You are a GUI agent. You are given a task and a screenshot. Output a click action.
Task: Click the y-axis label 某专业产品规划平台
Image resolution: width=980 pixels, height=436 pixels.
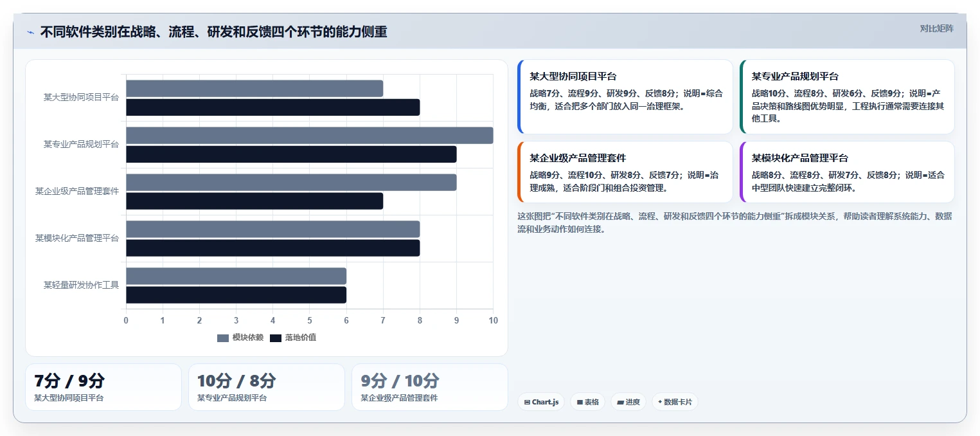pos(81,145)
